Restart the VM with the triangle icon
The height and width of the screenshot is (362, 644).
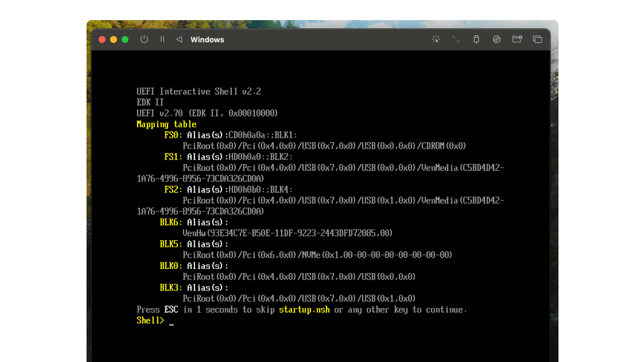(179, 39)
